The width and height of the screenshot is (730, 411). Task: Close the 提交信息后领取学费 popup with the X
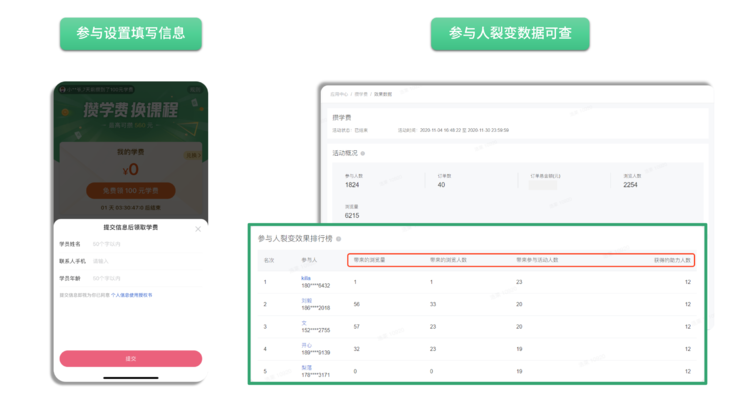(x=198, y=229)
